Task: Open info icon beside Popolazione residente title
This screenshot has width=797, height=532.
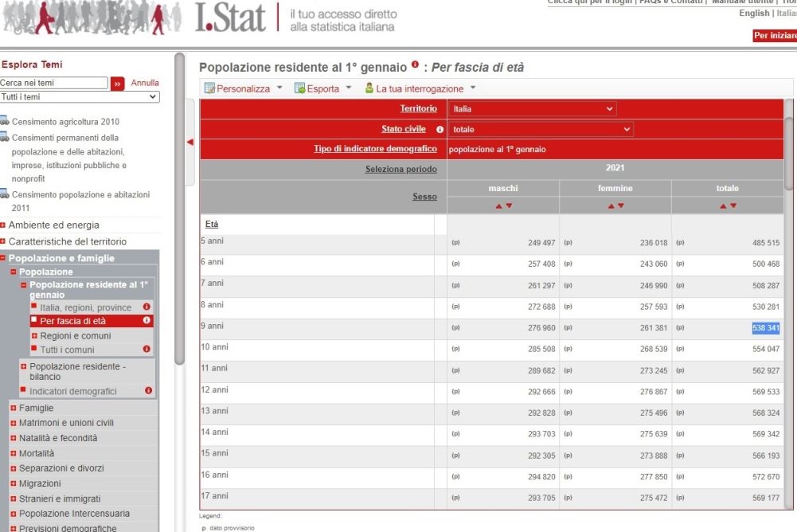Action: point(416,65)
